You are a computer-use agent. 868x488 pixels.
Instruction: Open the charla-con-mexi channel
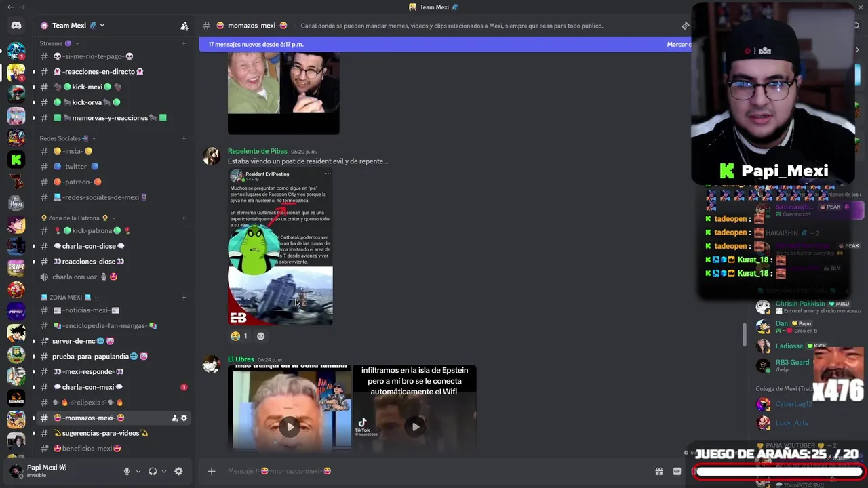(113, 387)
